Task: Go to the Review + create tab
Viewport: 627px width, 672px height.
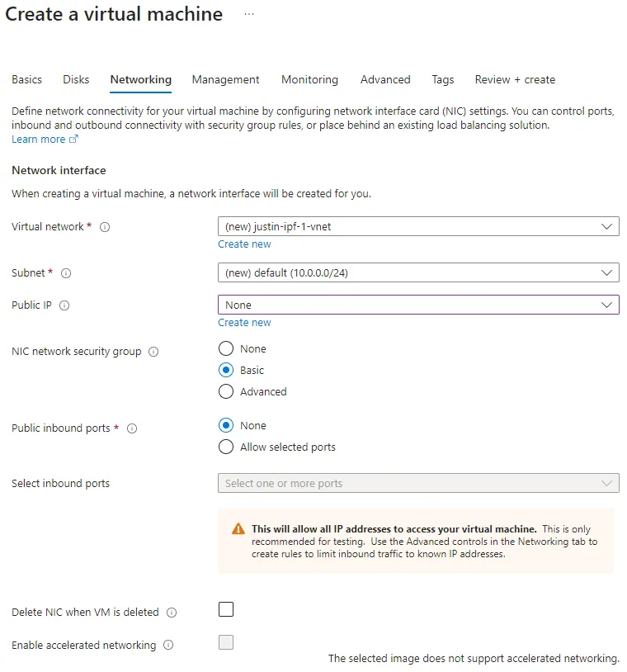Action: coord(515,80)
